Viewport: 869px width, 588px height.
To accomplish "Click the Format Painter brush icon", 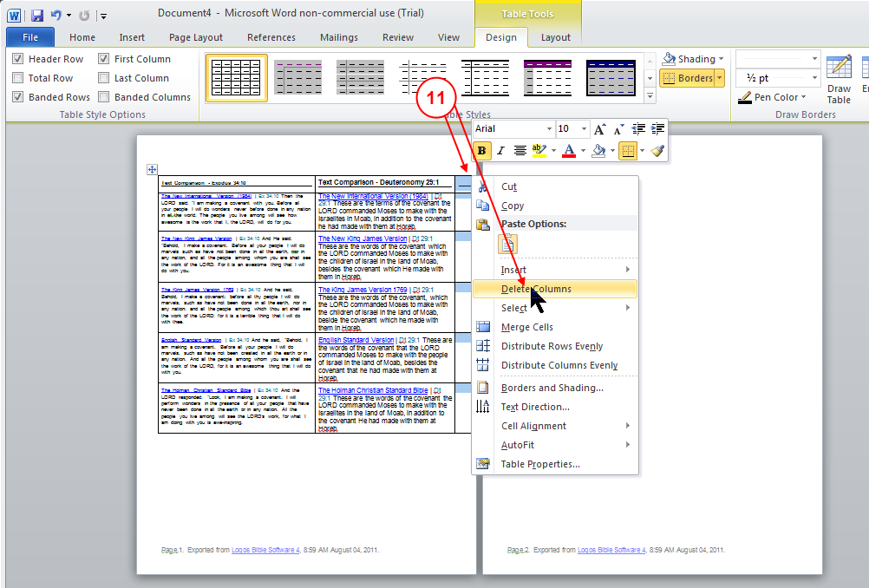I will [657, 150].
